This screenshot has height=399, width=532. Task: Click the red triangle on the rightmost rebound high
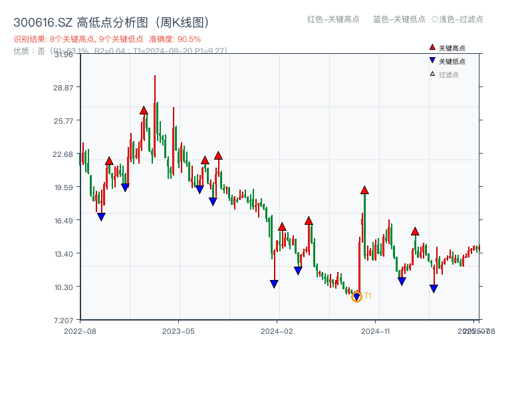pos(416,231)
